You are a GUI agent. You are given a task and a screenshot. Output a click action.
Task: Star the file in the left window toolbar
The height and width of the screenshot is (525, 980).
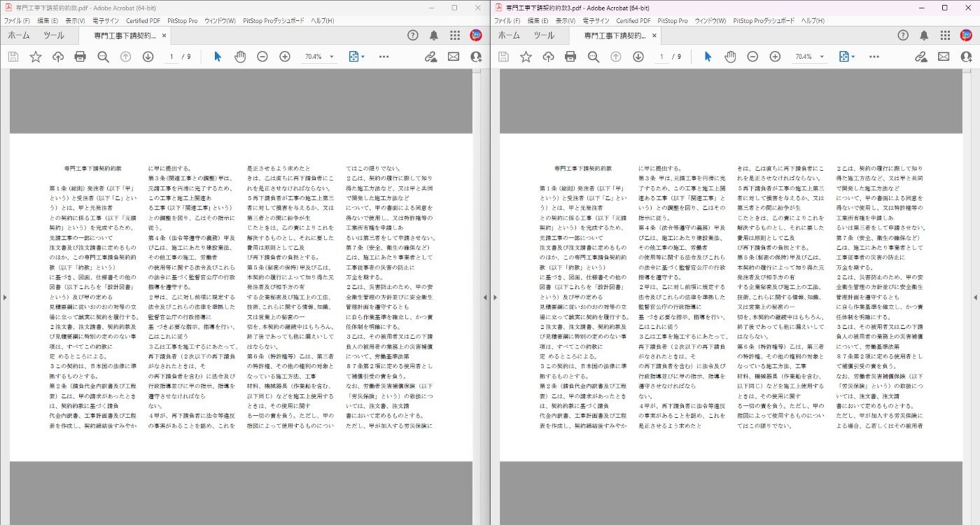click(36, 57)
